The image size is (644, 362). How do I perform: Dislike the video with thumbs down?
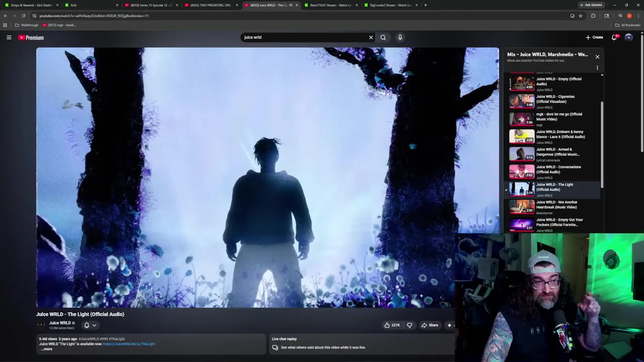point(410,325)
